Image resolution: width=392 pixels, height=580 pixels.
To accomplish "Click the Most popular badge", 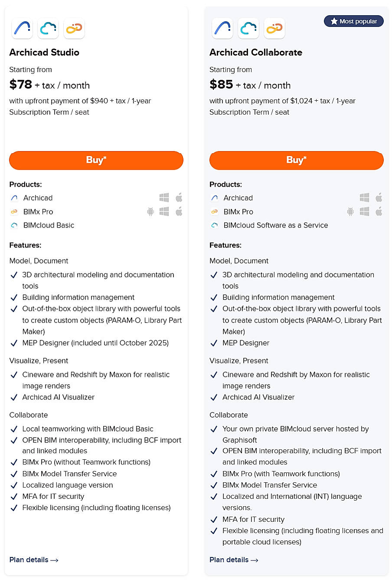I will coord(354,21).
